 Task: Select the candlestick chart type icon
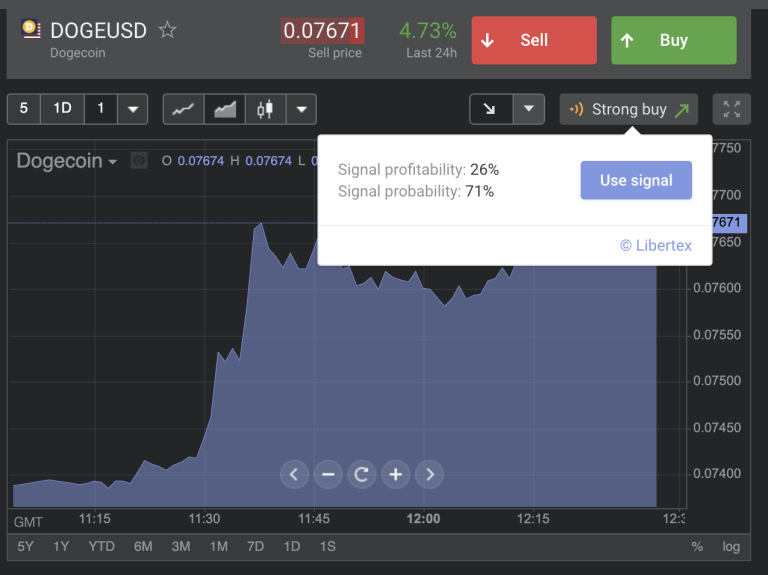265,109
